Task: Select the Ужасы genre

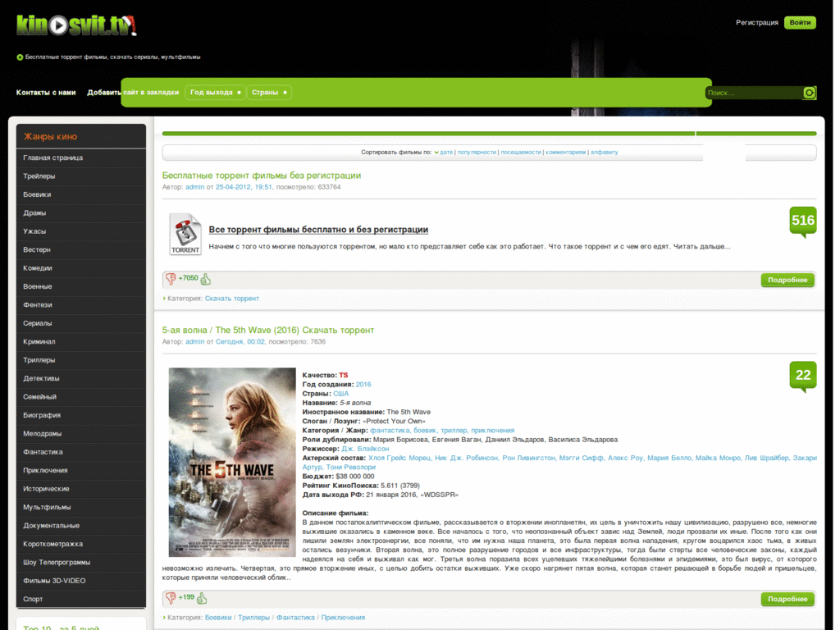Action: [81, 231]
